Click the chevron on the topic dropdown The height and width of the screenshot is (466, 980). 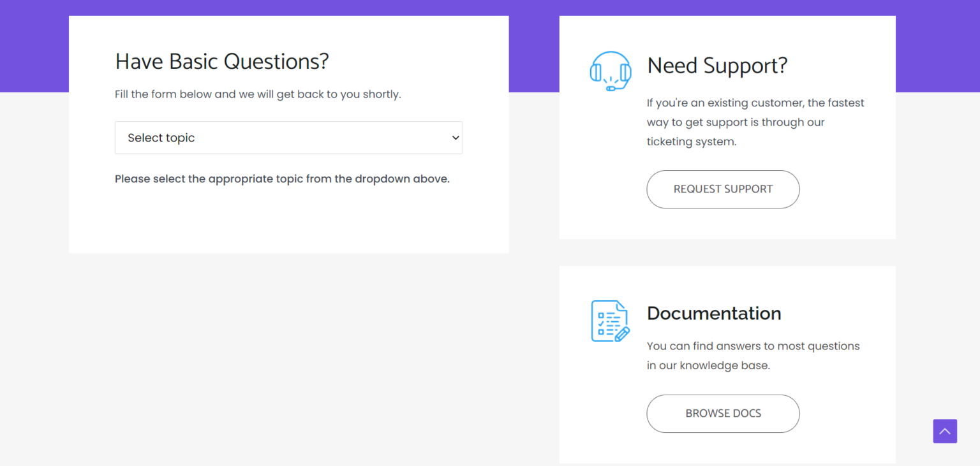click(x=455, y=138)
